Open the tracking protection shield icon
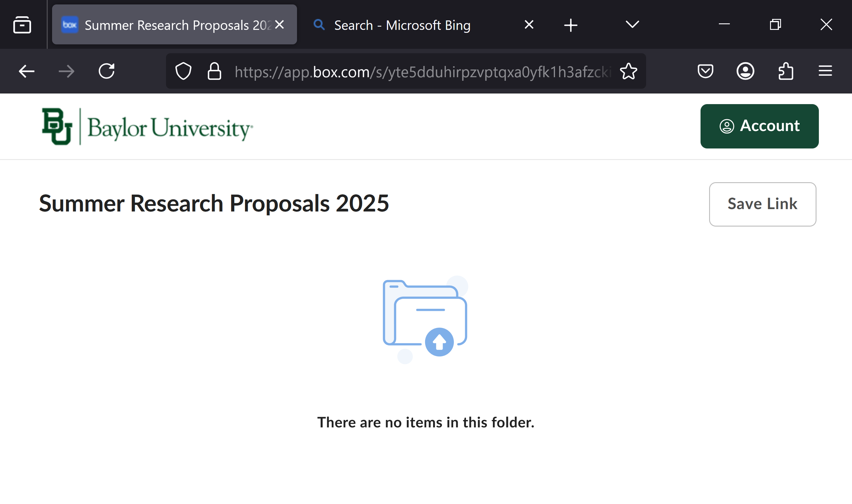The height and width of the screenshot is (504, 852). pyautogui.click(x=183, y=71)
